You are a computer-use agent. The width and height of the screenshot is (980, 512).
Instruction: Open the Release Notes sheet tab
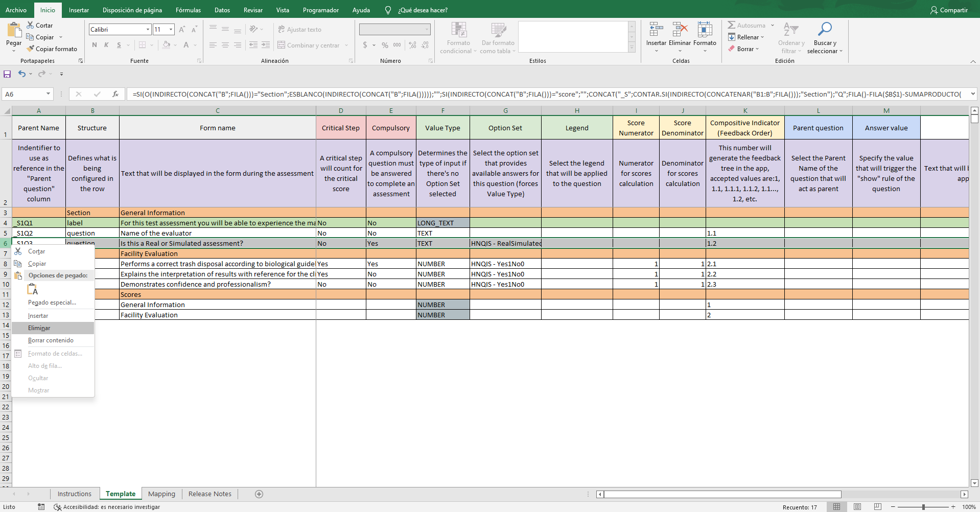(210, 494)
